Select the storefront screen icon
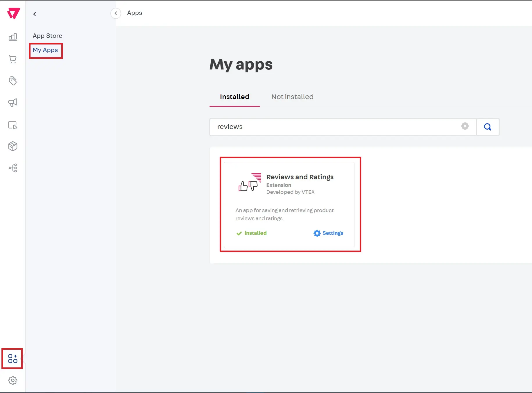532x393 pixels. coord(12,125)
